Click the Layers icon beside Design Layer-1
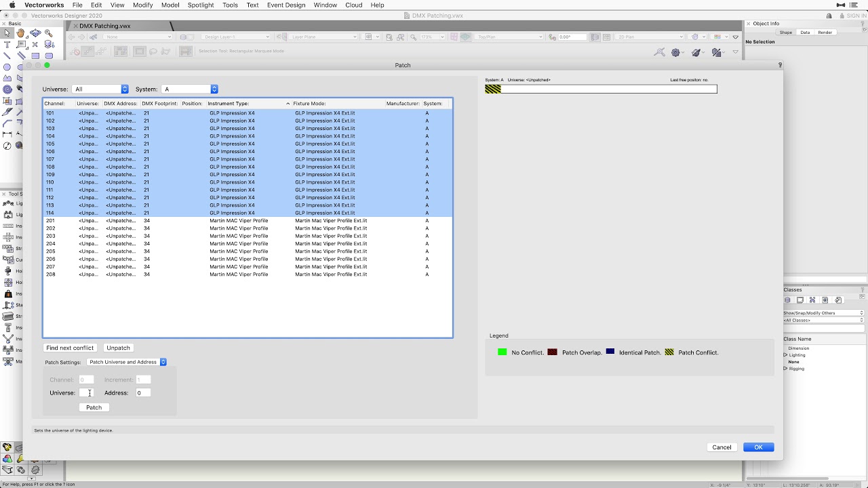Image resolution: width=868 pixels, height=488 pixels. (183, 37)
